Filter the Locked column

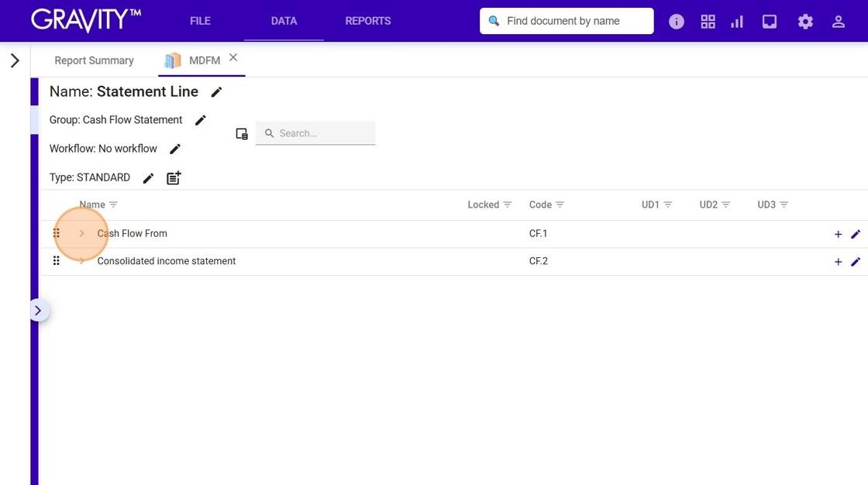tap(507, 205)
